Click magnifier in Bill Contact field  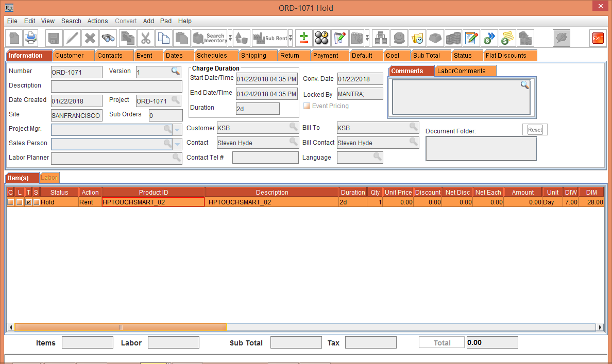tap(413, 142)
